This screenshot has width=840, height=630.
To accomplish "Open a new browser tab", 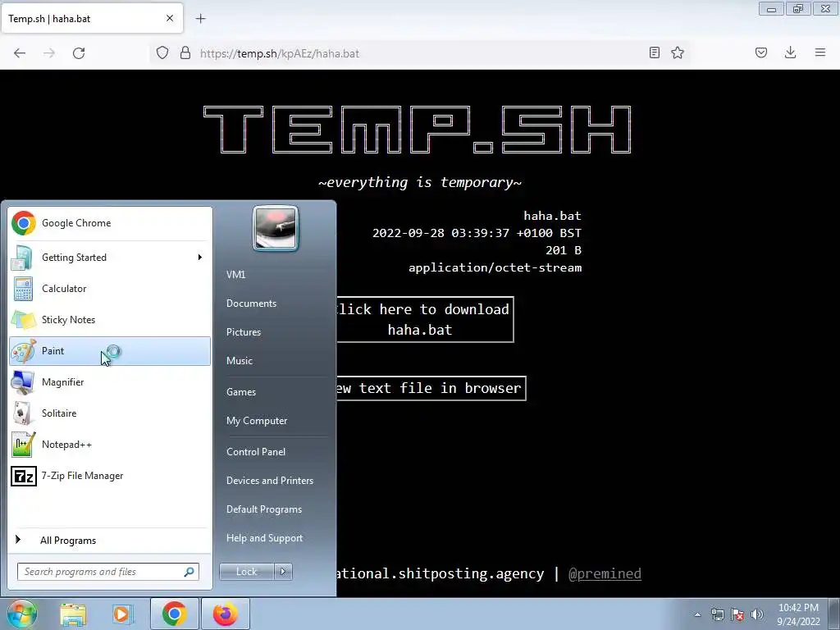I will click(201, 18).
